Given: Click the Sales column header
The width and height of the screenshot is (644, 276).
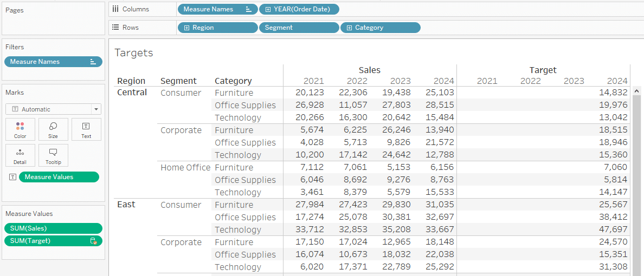Looking at the screenshot, I should 370,70.
